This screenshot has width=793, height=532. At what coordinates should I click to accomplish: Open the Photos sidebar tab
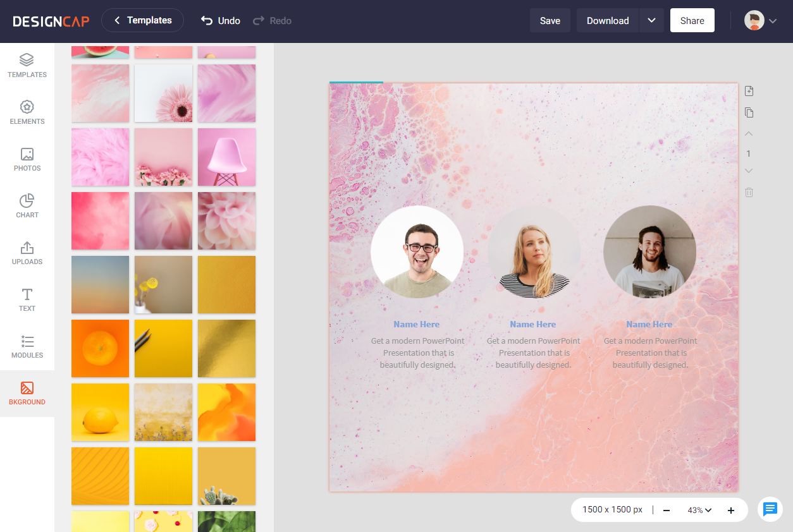[x=27, y=160]
